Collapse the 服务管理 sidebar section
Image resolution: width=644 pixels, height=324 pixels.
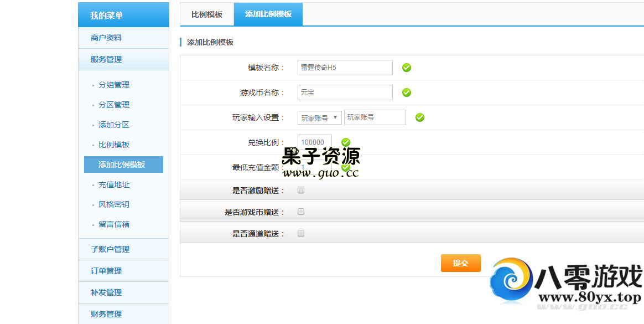106,59
